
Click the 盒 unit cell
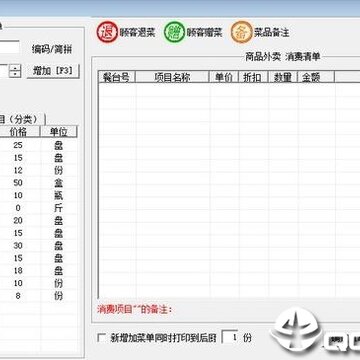tap(59, 183)
